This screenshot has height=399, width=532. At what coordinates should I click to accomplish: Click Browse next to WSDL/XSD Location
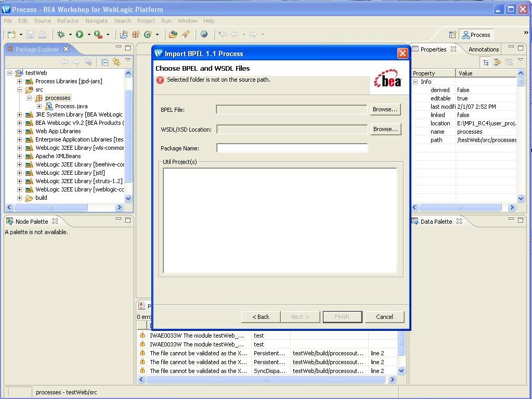coord(385,129)
